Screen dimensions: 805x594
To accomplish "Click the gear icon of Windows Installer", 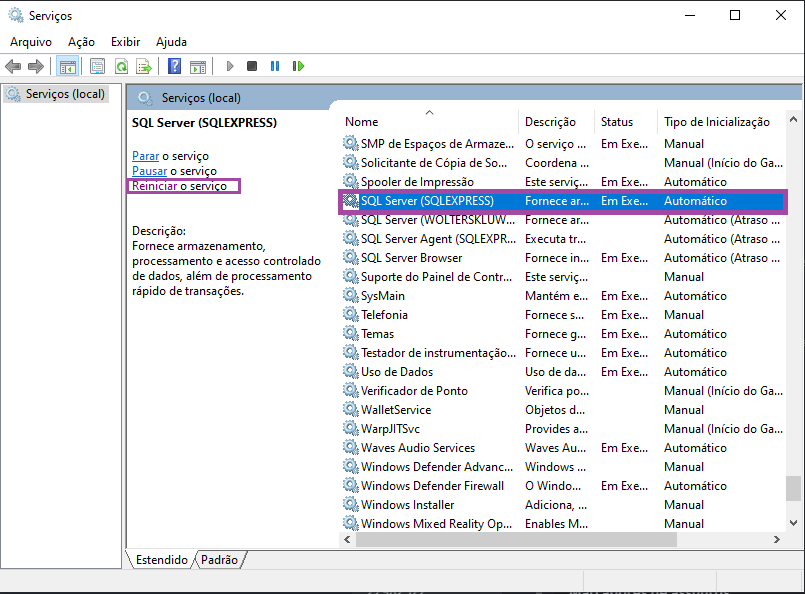I will point(351,504).
